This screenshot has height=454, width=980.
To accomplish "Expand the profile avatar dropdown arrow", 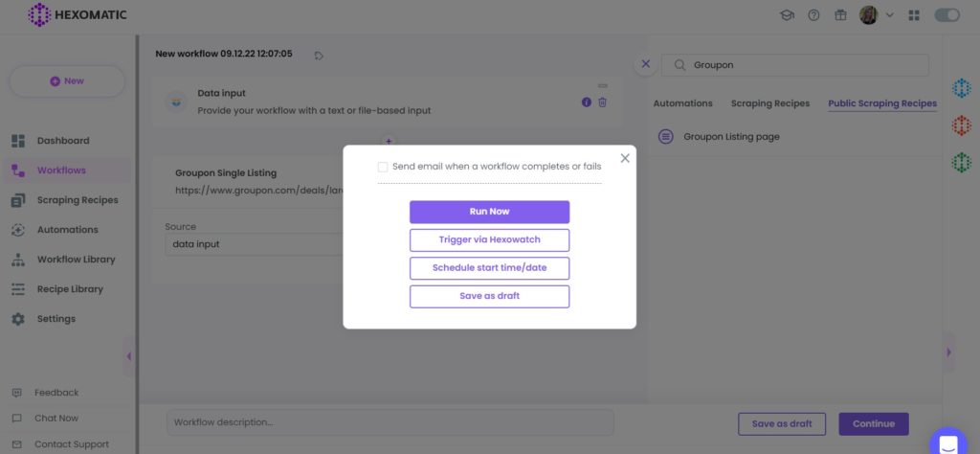I will 890,15.
